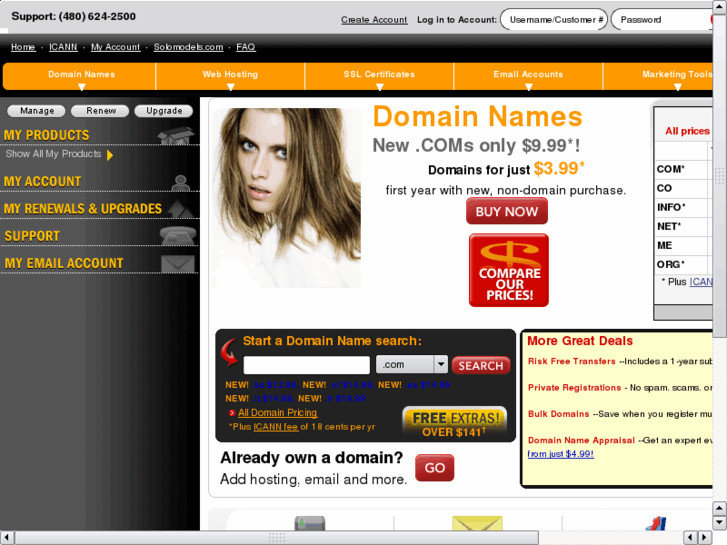Open the Web Hosting tab
This screenshot has height=545, width=727.
click(x=230, y=76)
